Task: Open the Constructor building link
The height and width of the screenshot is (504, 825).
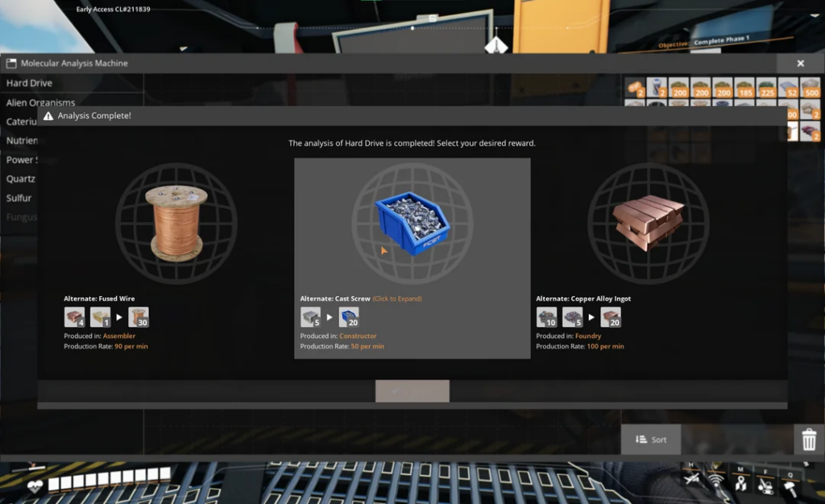Action: (358, 336)
